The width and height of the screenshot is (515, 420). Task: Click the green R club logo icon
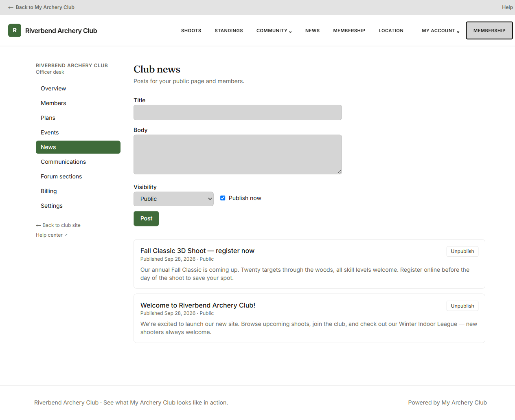(x=15, y=31)
